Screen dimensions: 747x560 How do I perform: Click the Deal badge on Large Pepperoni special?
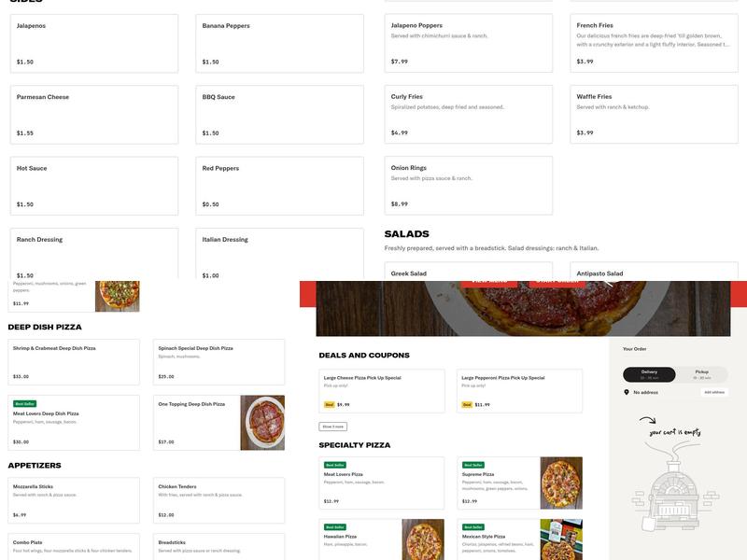pyautogui.click(x=467, y=404)
